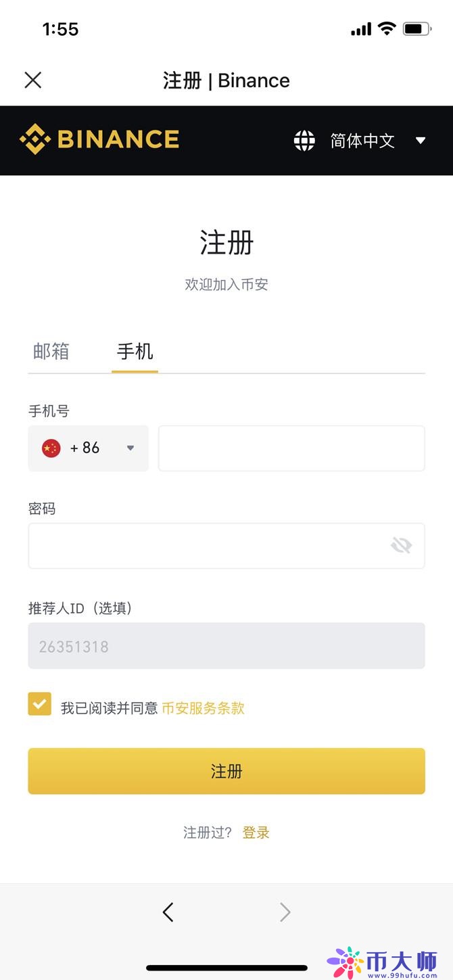The width and height of the screenshot is (453, 980).
Task: Click the Binance logo
Action: pyautogui.click(x=99, y=139)
